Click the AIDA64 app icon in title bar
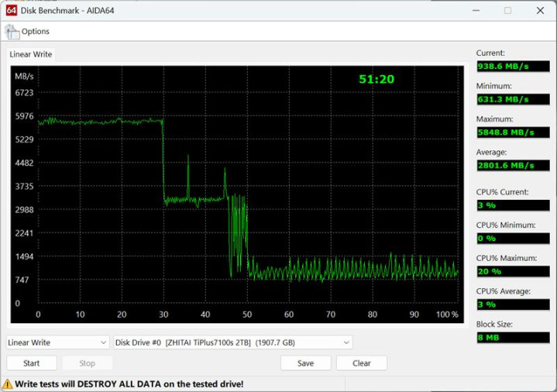557x392 pixels. coord(9,10)
